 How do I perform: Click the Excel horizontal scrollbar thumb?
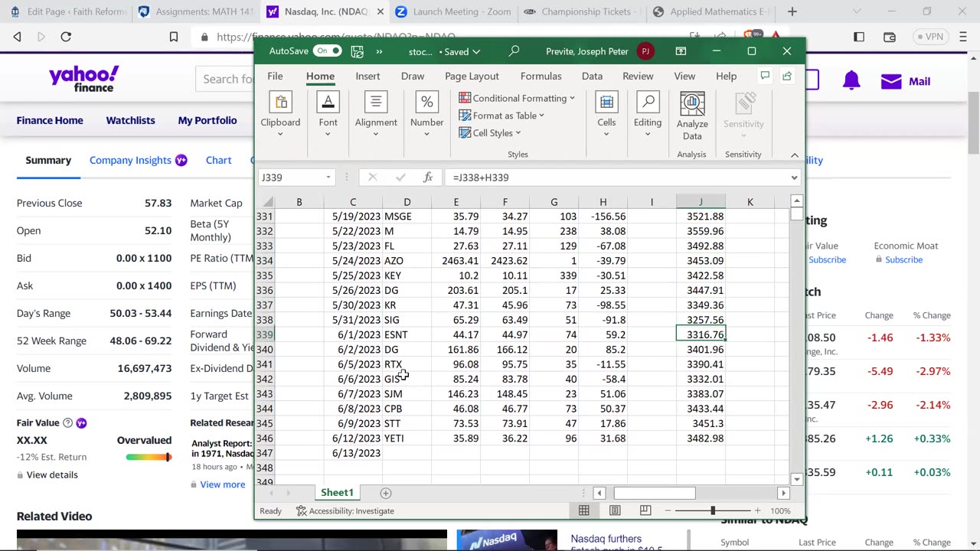click(x=655, y=494)
